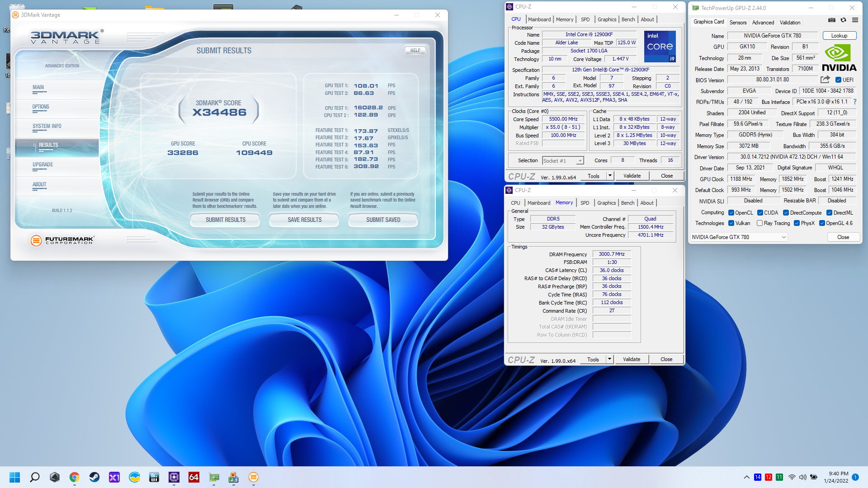
Task: Click the bus interface question mark
Action: [855, 102]
